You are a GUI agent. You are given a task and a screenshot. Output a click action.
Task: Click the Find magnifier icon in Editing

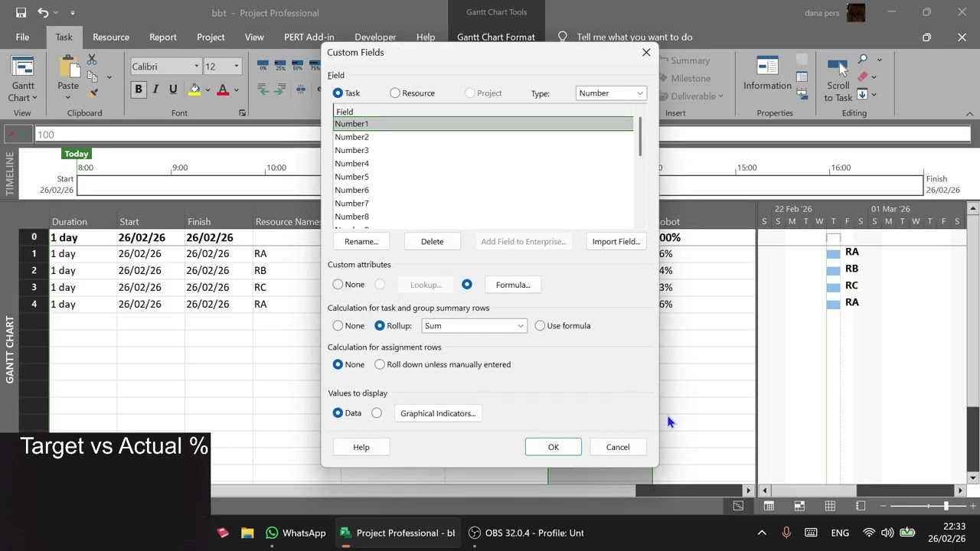pos(863,60)
